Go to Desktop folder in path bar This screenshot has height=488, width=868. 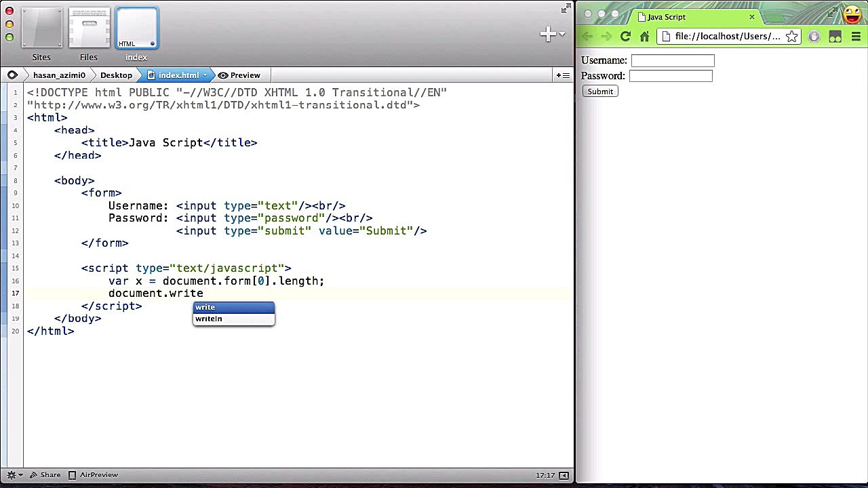tap(116, 75)
